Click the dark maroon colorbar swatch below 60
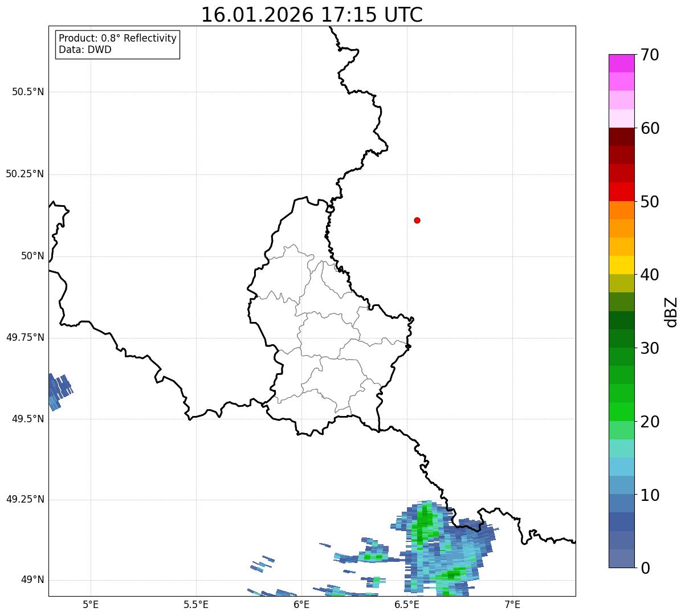Image resolution: width=685 pixels, height=616 pixels. coord(621,137)
